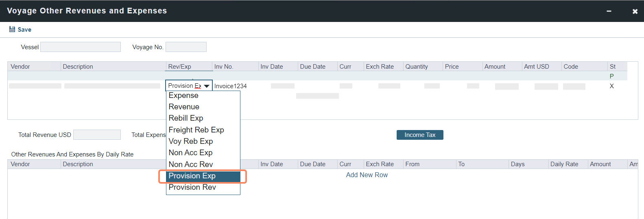The image size is (644, 219).
Task: Pick Non Acc Rev from list
Action: (x=191, y=165)
